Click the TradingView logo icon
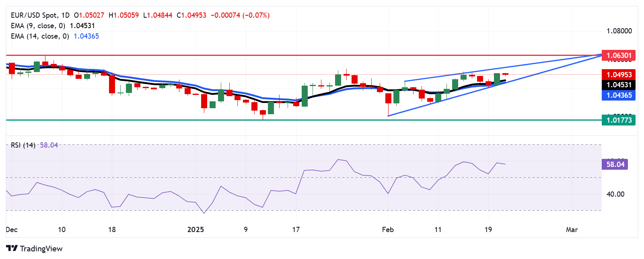 12,249
